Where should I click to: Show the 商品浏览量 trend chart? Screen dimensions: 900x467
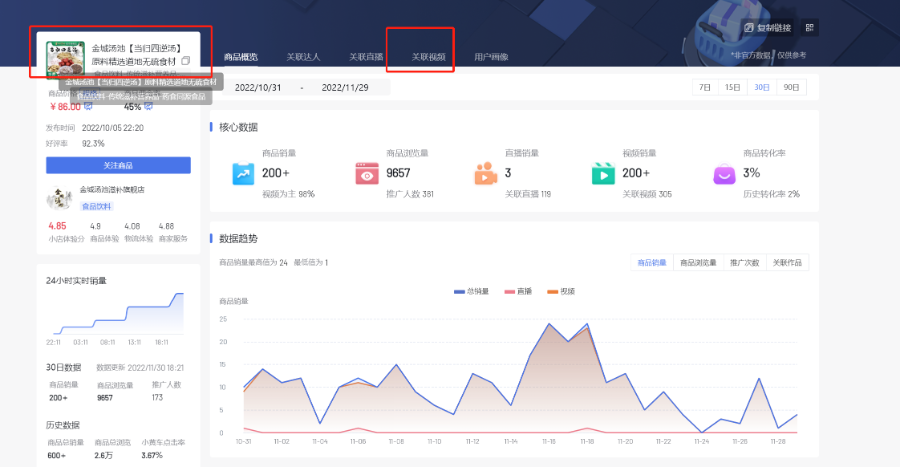click(698, 263)
